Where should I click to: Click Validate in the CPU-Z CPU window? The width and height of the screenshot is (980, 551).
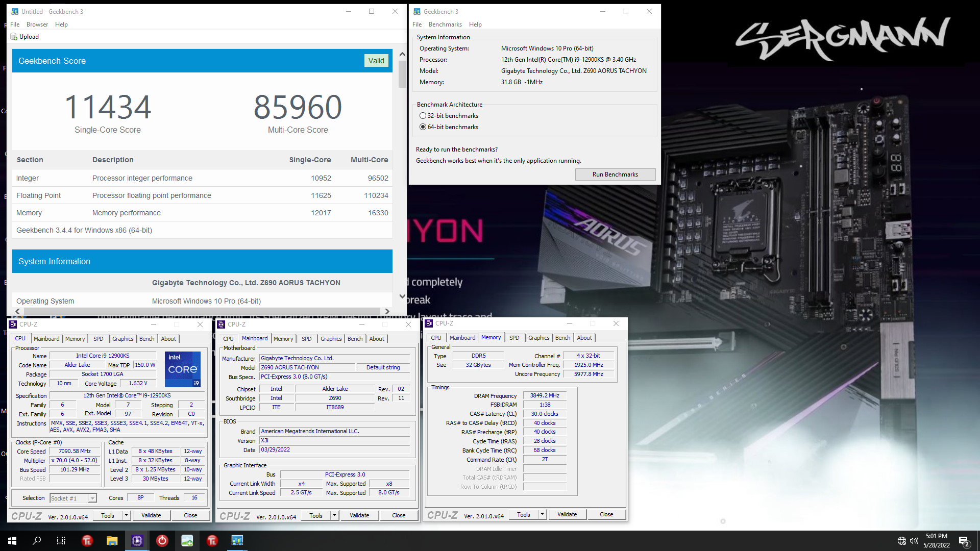point(151,515)
